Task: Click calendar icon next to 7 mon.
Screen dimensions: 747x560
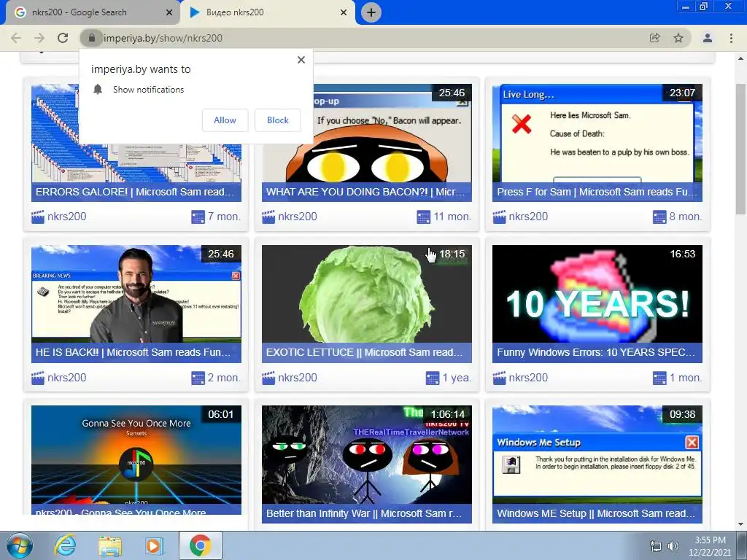Action: click(198, 217)
